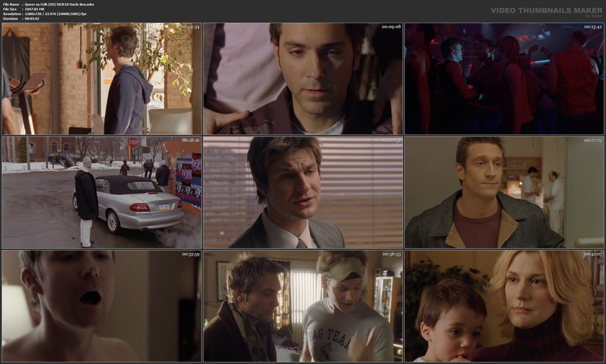Click the 'File Name' label in the header
This screenshot has height=364, width=606.
tap(11, 4)
